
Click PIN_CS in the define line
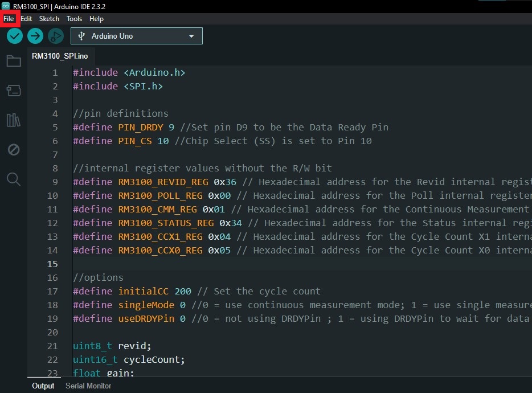click(x=135, y=141)
